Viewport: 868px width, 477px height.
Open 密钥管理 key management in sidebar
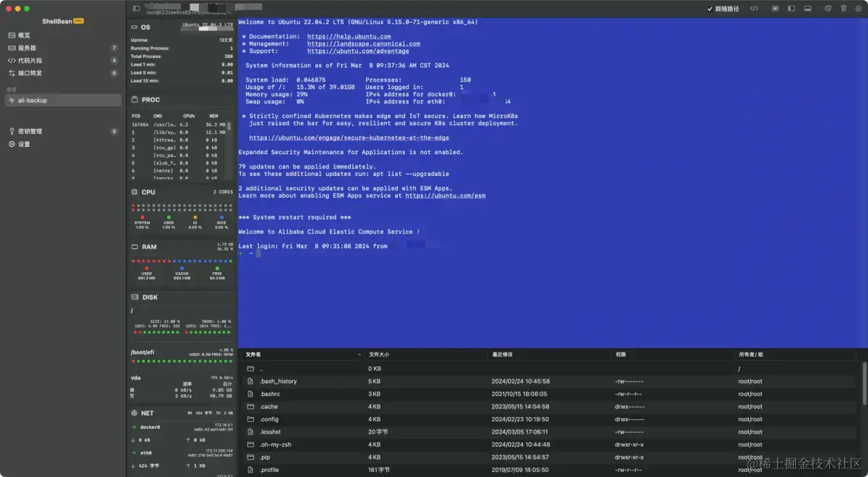[x=63, y=131]
